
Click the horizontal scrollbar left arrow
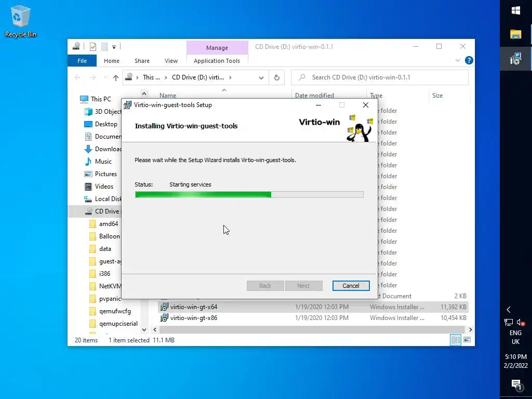coord(155,329)
